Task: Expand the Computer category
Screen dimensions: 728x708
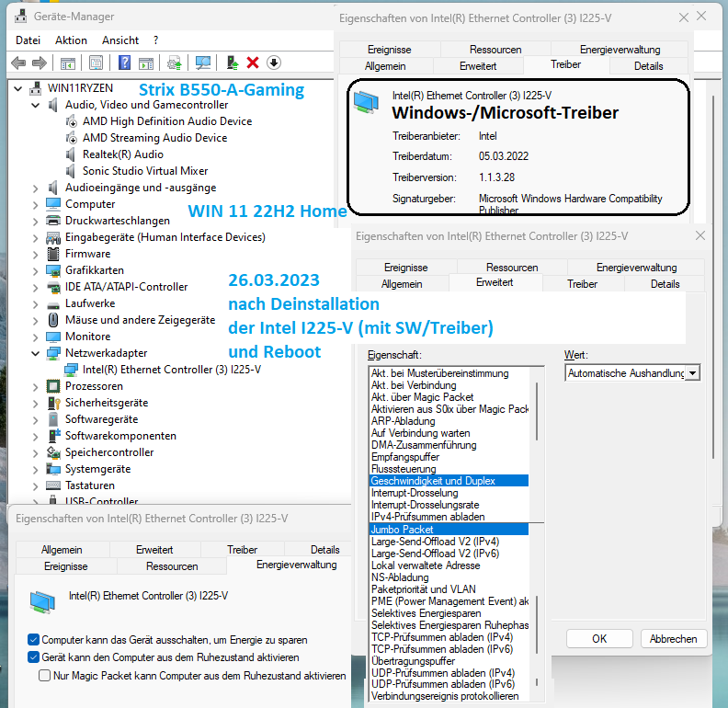Action: (35, 204)
